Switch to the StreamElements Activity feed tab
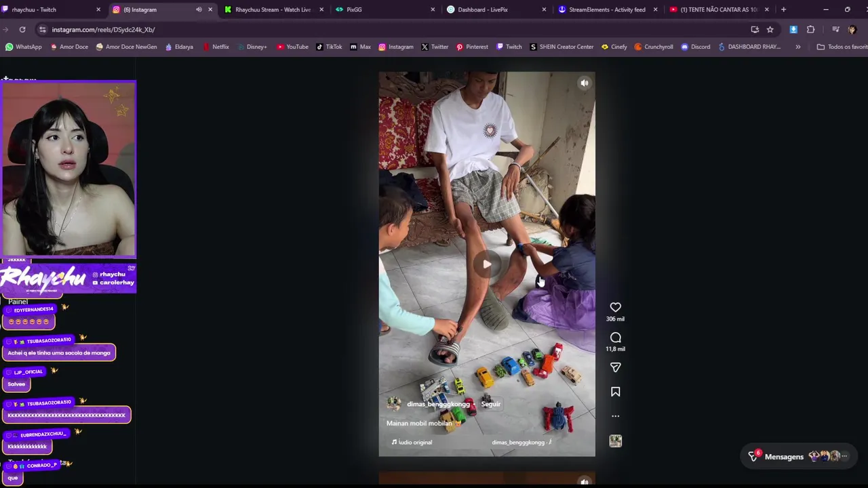This screenshot has width=868, height=488. [607, 9]
